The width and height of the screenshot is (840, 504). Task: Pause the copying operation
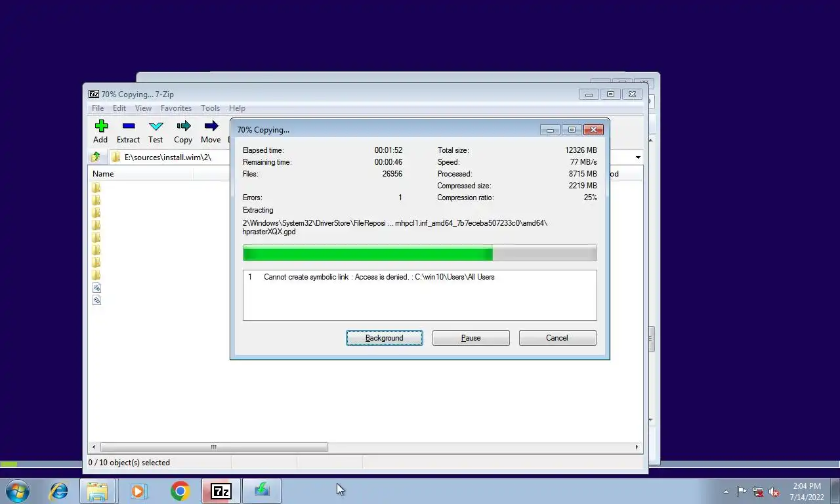pyautogui.click(x=471, y=338)
